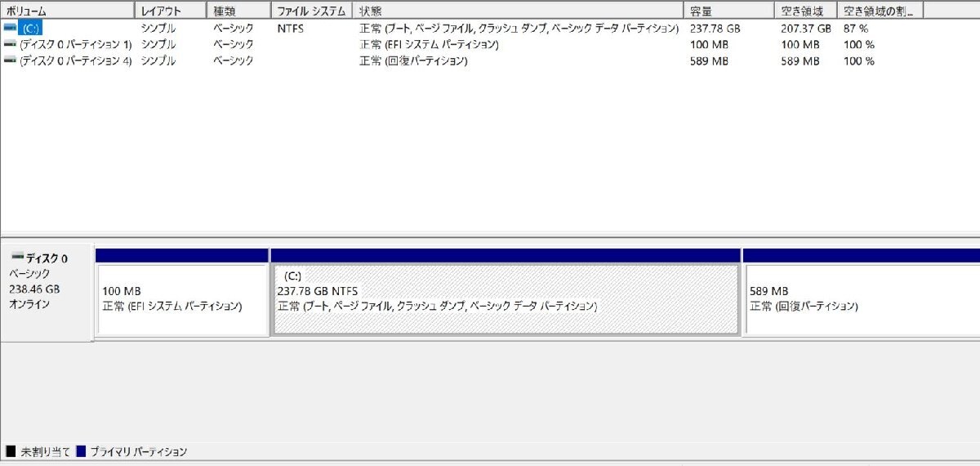Sort by 空き領域の割合 column header
The height and width of the screenshot is (466, 980).
pos(880,11)
